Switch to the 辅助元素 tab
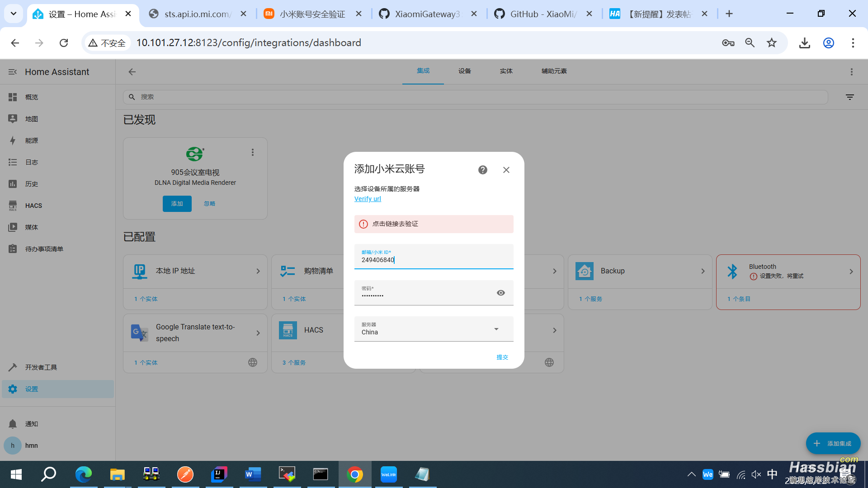This screenshot has width=868, height=488. pos(554,71)
